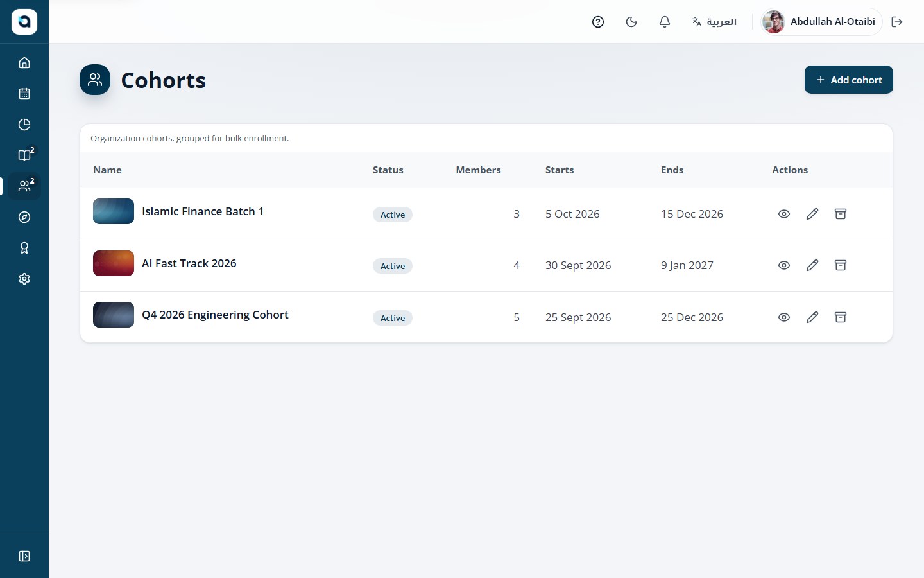Viewport: 924px width, 578px height.
Task: Open the pie chart analytics icon
Action: [x=24, y=125]
